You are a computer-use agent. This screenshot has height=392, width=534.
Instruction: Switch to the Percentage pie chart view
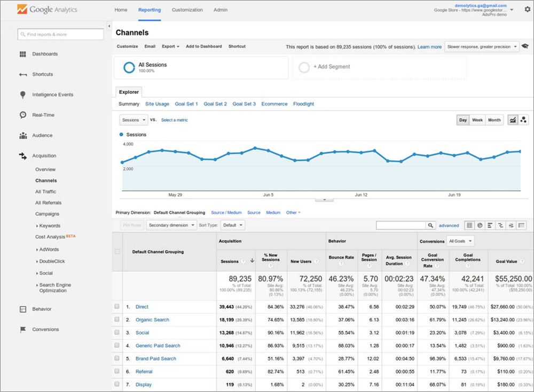(x=480, y=225)
